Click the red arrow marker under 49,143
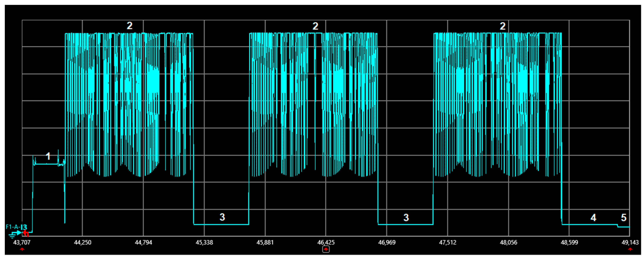 pyautogui.click(x=630, y=249)
